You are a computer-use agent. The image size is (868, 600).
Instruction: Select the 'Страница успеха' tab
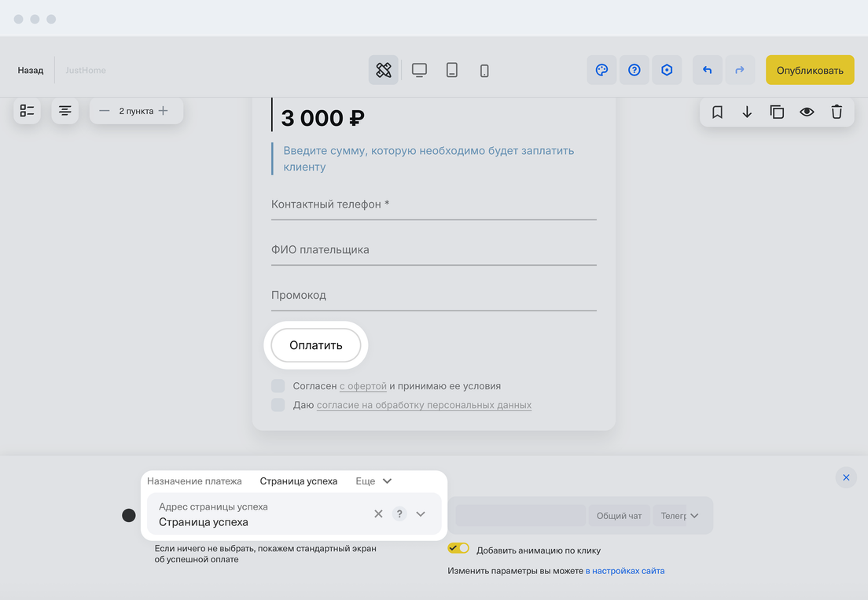(299, 481)
